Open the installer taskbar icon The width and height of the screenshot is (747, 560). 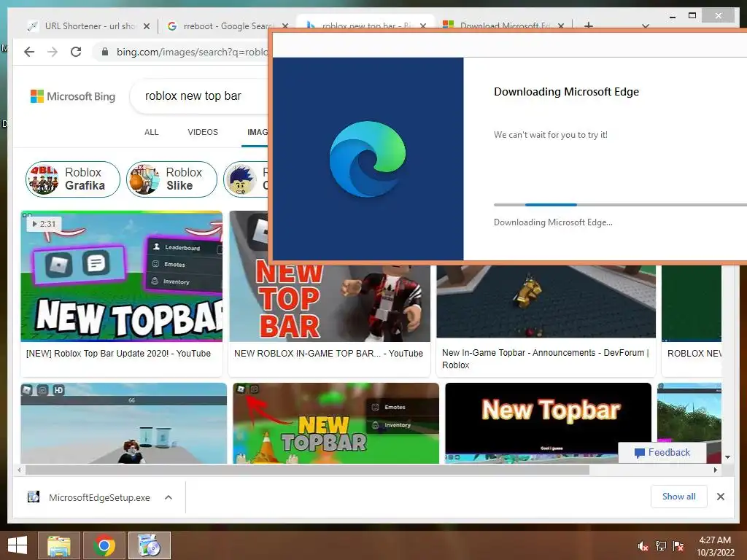click(149, 545)
